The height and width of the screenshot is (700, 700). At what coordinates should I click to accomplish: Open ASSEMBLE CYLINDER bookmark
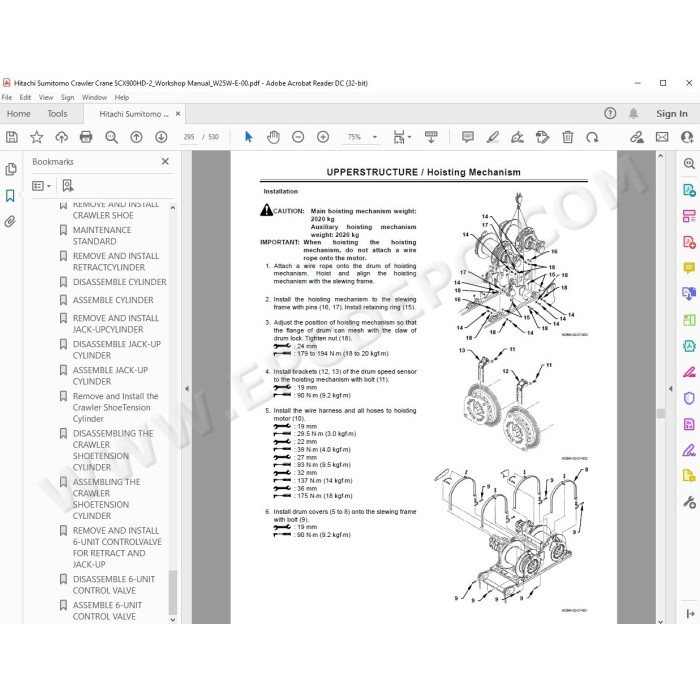coord(113,300)
